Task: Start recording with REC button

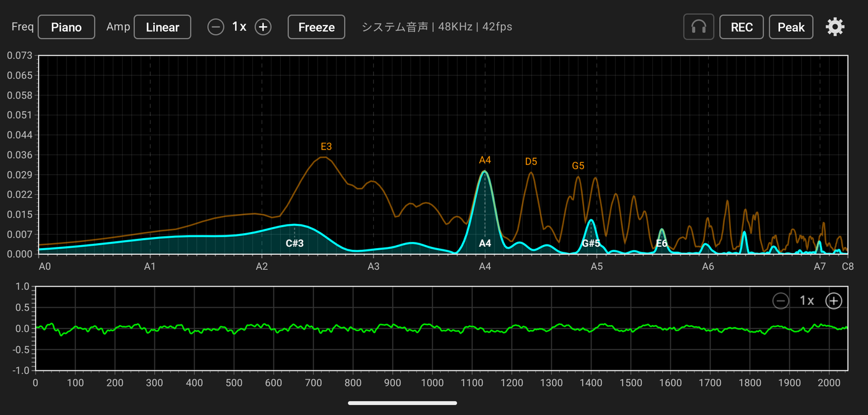Action: point(742,27)
